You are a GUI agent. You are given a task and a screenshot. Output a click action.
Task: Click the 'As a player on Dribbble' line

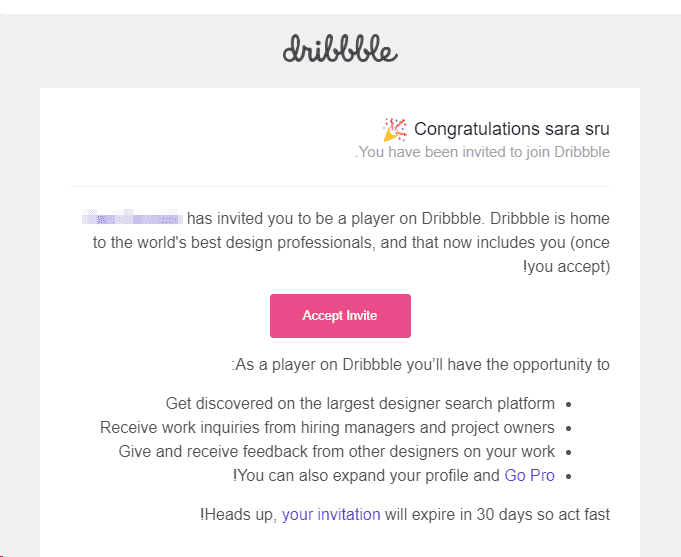(x=420, y=365)
